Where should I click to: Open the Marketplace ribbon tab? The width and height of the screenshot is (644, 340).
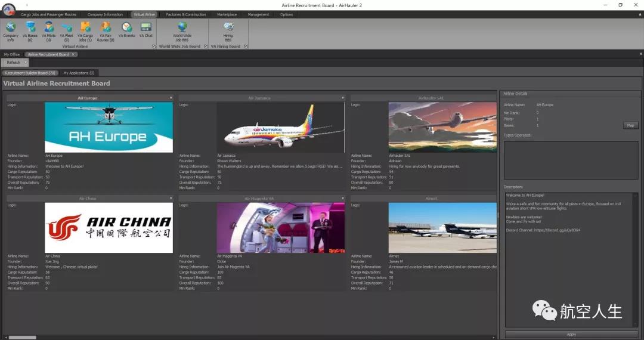(227, 14)
